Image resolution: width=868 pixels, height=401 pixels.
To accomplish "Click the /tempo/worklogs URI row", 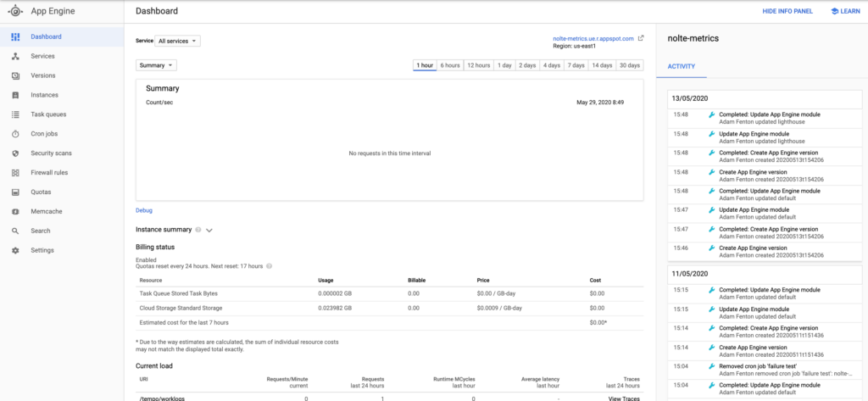I will [389, 398].
